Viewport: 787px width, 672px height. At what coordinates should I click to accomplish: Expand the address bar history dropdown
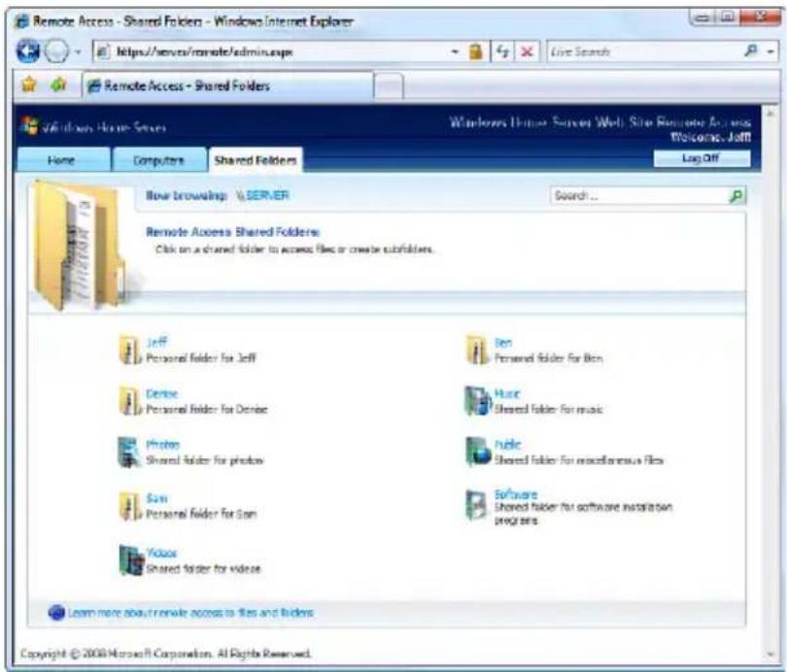[x=455, y=51]
